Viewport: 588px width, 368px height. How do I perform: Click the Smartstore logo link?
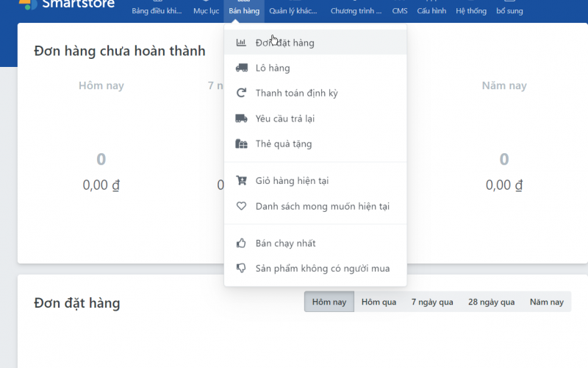click(x=70, y=4)
